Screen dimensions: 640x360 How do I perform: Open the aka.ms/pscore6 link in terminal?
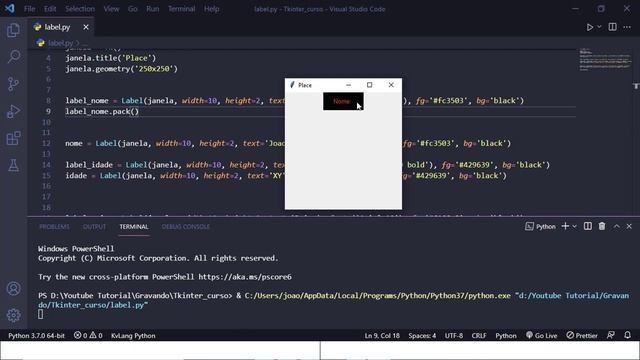coord(245,277)
